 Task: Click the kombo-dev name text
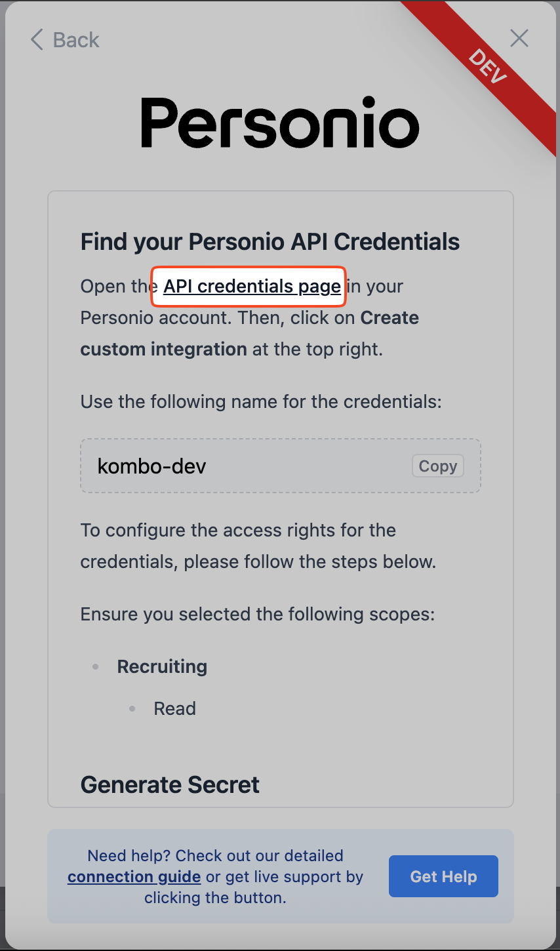(x=152, y=466)
